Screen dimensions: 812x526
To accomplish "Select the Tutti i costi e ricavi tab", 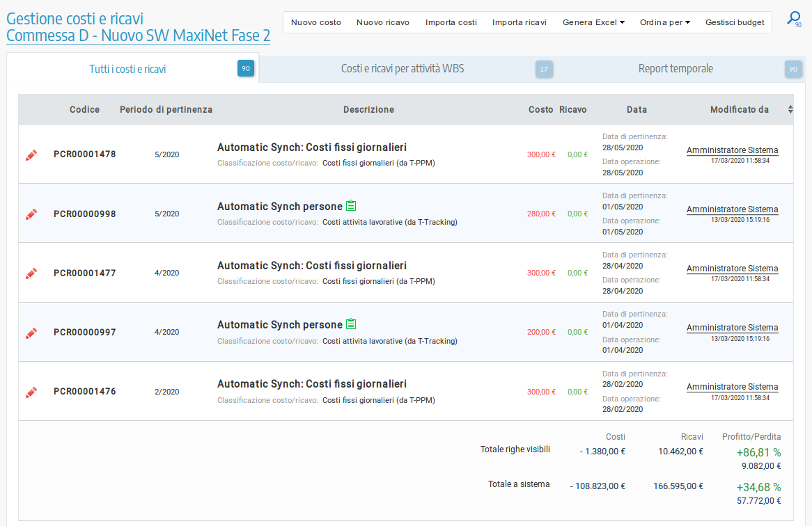I will pyautogui.click(x=127, y=70).
